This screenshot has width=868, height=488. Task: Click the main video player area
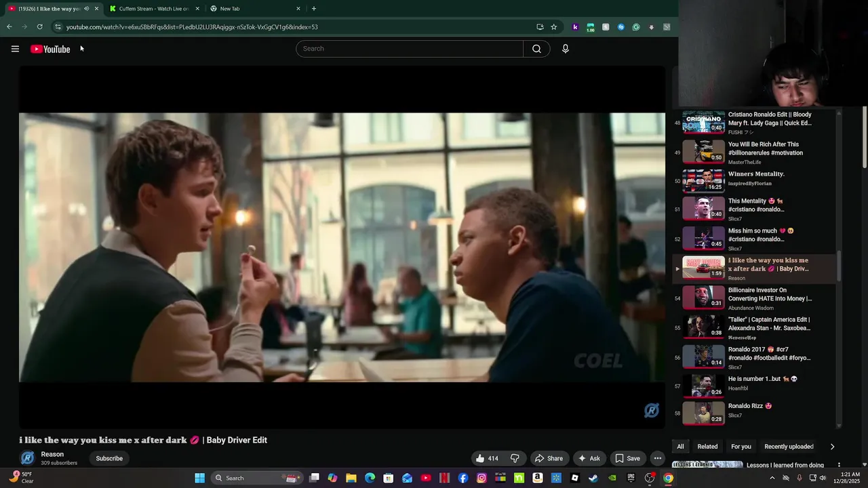point(342,247)
